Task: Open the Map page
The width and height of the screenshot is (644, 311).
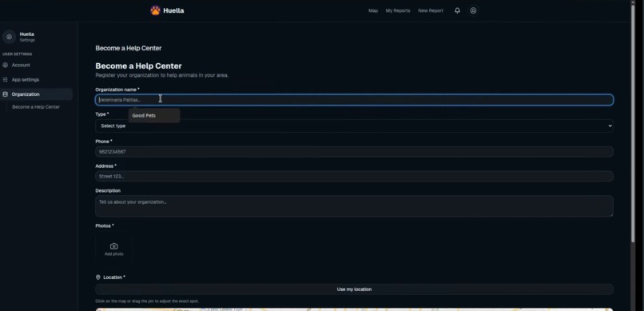Action: (373, 10)
